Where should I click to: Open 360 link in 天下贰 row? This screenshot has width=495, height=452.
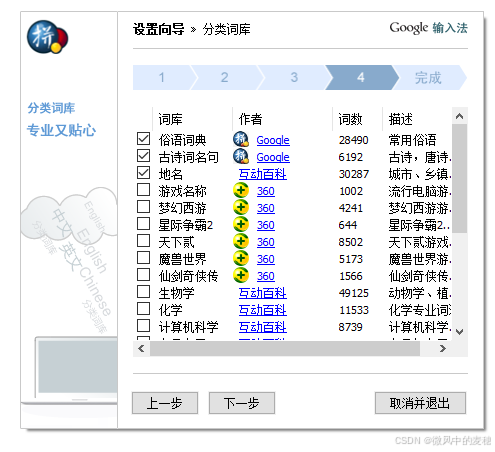(x=266, y=242)
